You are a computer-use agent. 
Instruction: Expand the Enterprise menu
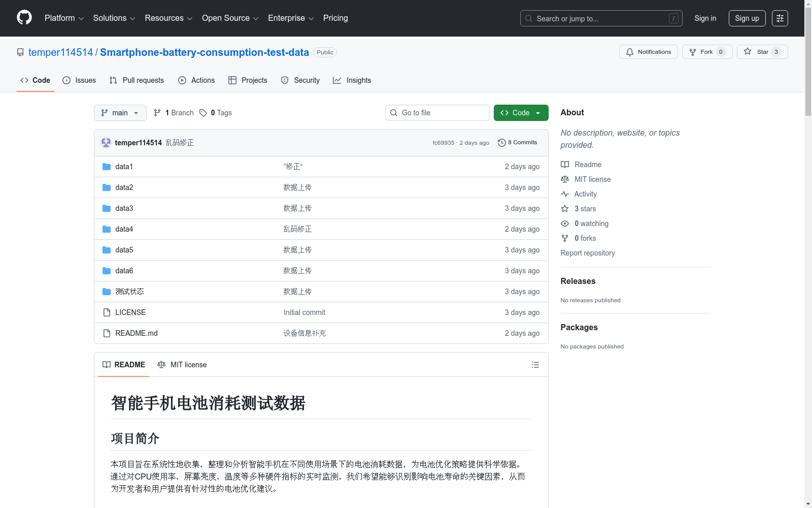(x=291, y=18)
